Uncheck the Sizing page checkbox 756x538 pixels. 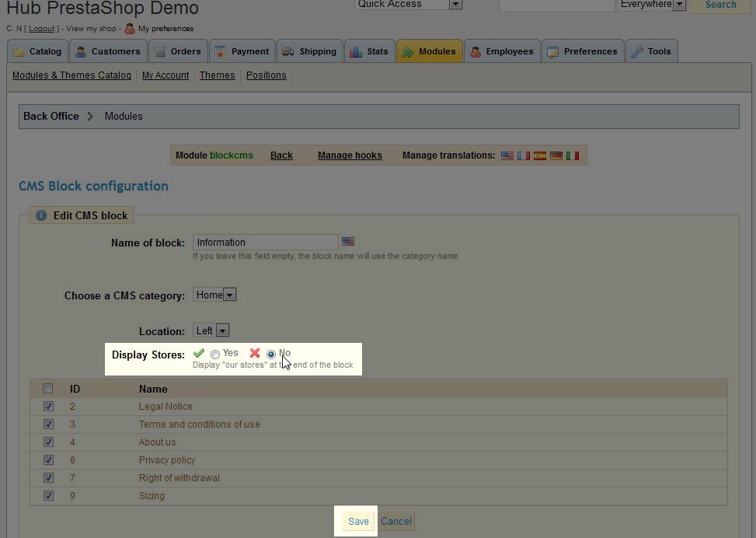[x=48, y=496]
